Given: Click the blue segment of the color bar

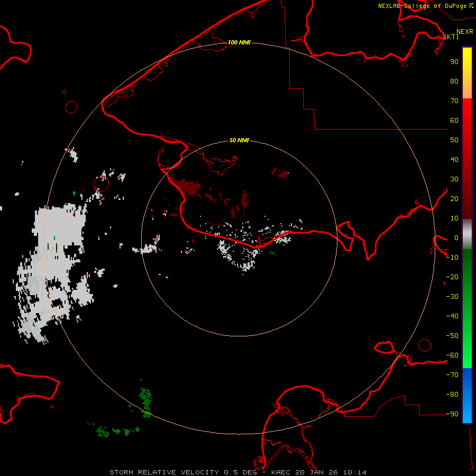Looking at the screenshot, I should 467,395.
